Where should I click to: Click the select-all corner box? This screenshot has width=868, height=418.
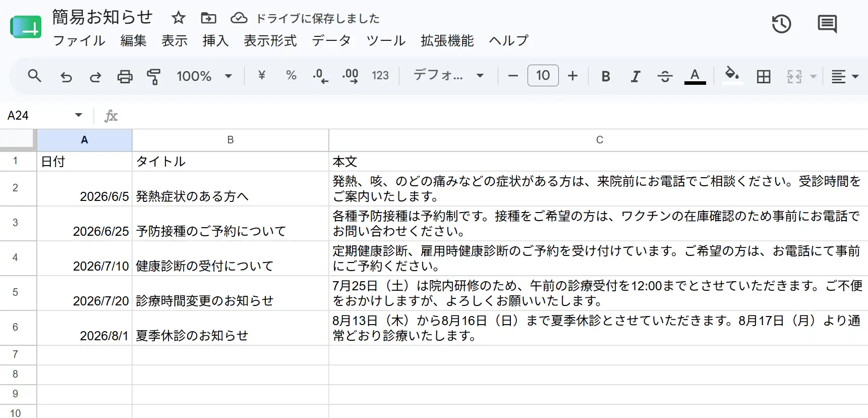[18, 140]
